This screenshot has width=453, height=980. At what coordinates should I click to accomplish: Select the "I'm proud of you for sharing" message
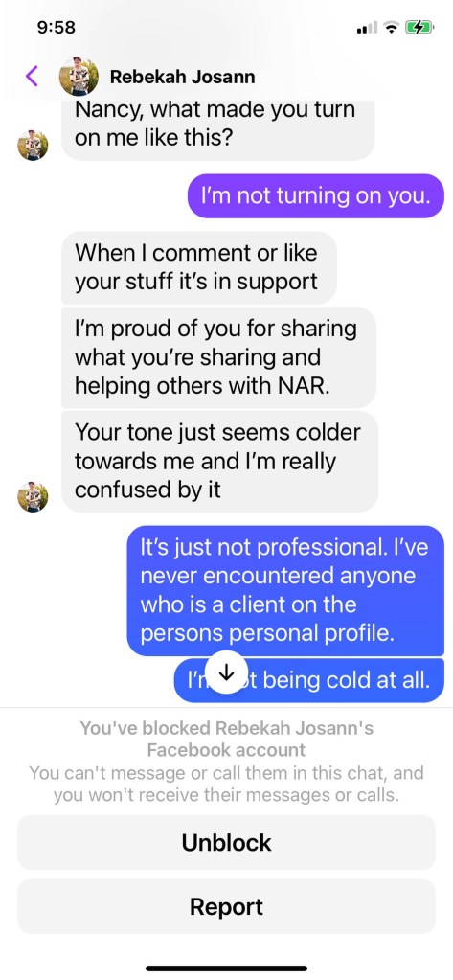click(218, 357)
